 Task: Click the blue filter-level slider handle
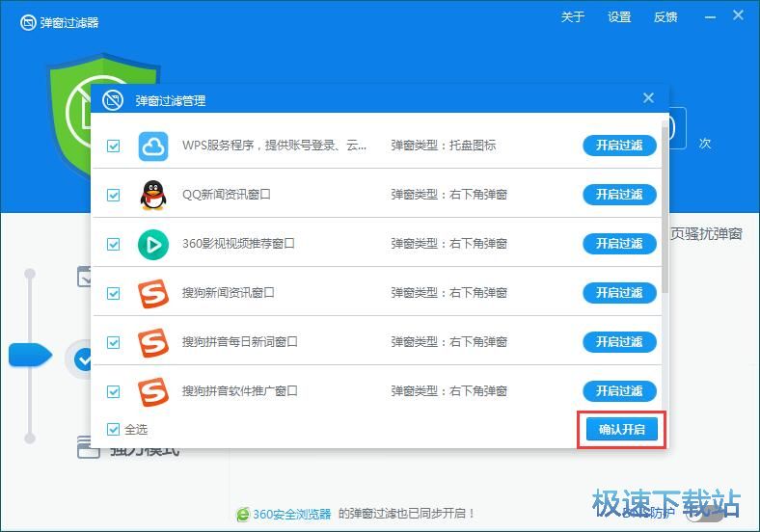coord(30,356)
